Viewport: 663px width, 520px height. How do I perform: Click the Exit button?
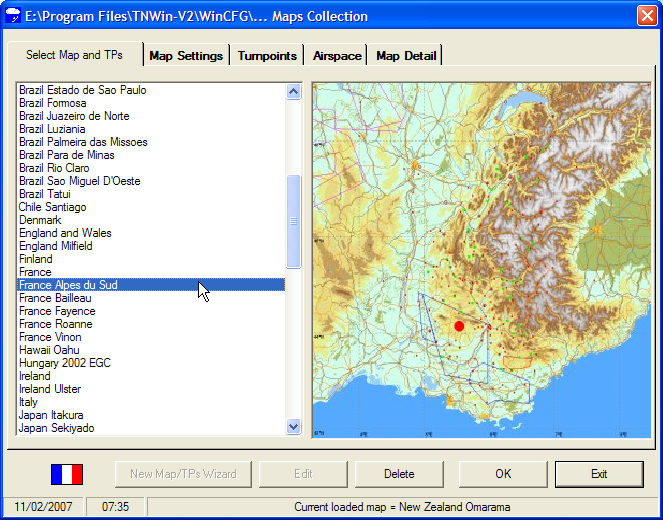(598, 474)
